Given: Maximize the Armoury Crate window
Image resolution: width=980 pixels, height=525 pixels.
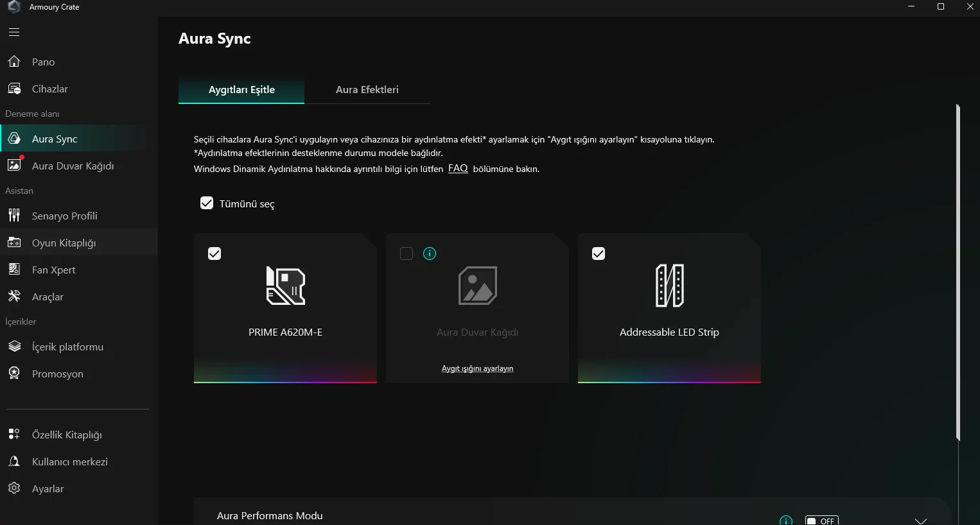Looking at the screenshot, I should pyautogui.click(x=941, y=6).
